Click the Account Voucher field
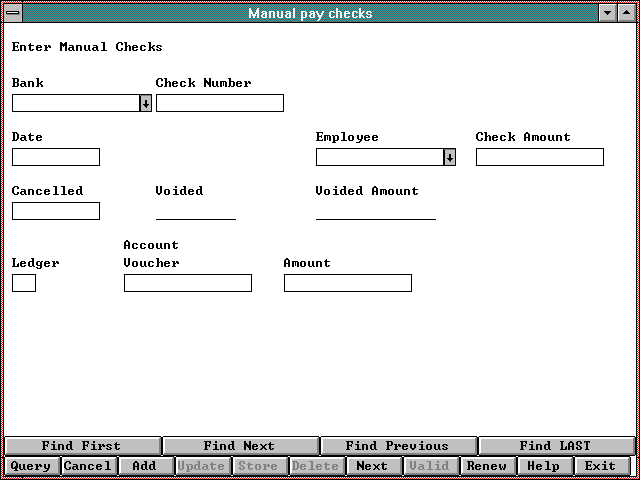This screenshot has height=480, width=640. 187,283
